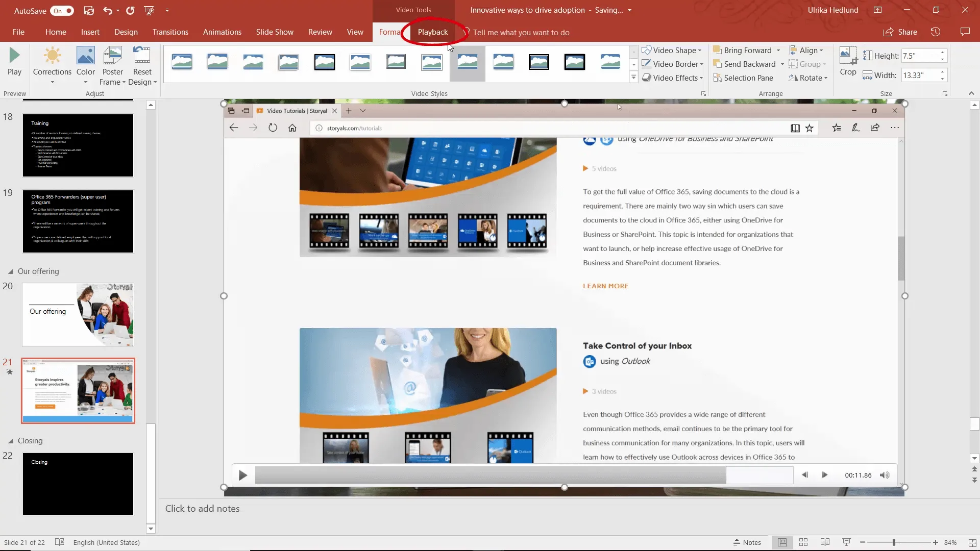Click Bring Forward button
The width and height of the screenshot is (980, 551).
click(x=743, y=50)
